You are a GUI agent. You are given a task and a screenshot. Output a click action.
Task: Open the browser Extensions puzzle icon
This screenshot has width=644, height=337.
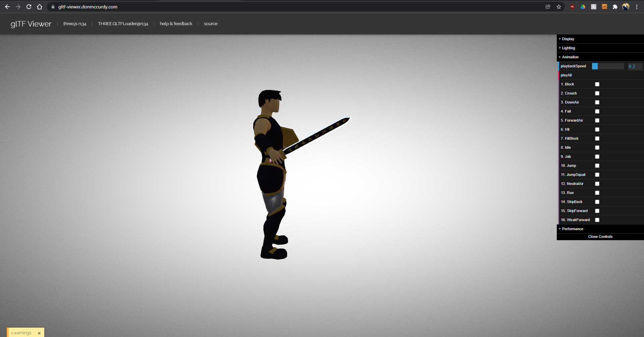[615, 7]
